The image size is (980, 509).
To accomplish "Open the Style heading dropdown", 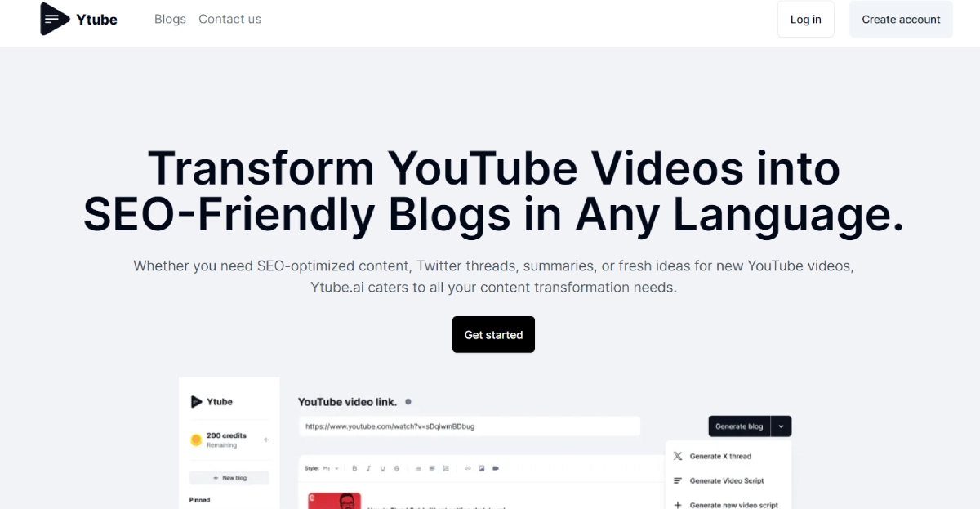I will [330, 468].
